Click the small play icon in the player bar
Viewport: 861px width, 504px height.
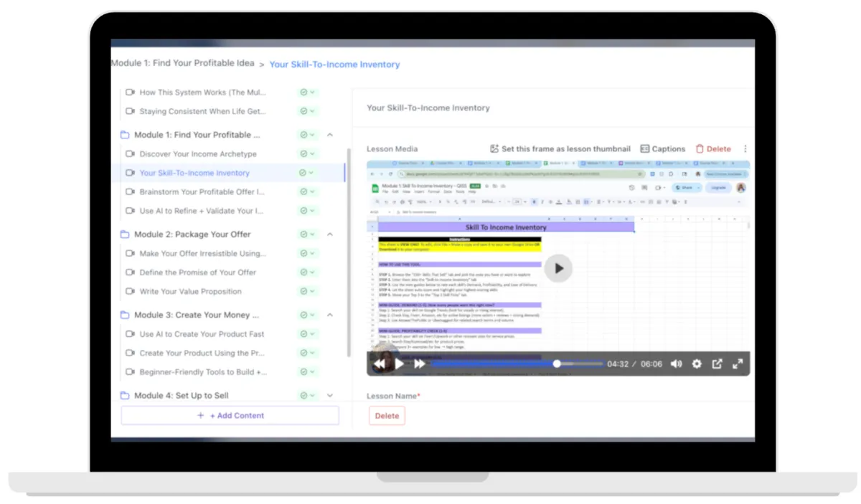tap(400, 364)
